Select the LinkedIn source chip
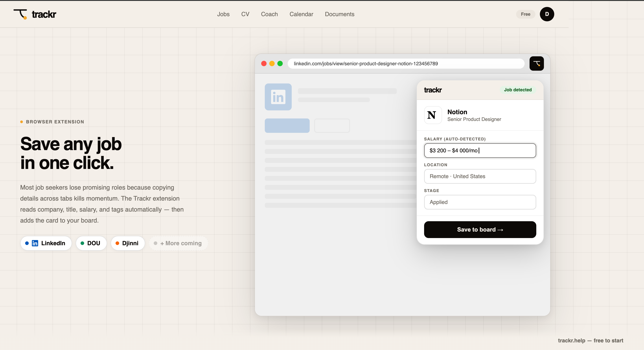Screen dimensions: 644x350 click(x=46, y=243)
